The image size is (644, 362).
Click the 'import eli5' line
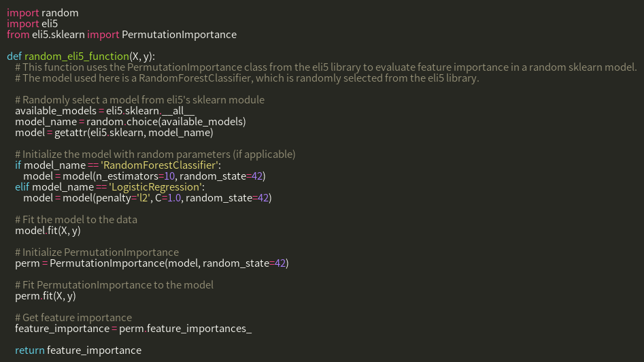click(33, 24)
